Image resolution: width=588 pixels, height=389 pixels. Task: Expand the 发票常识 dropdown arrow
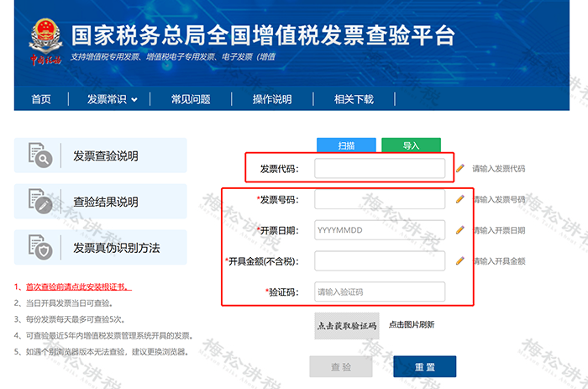tap(134, 100)
